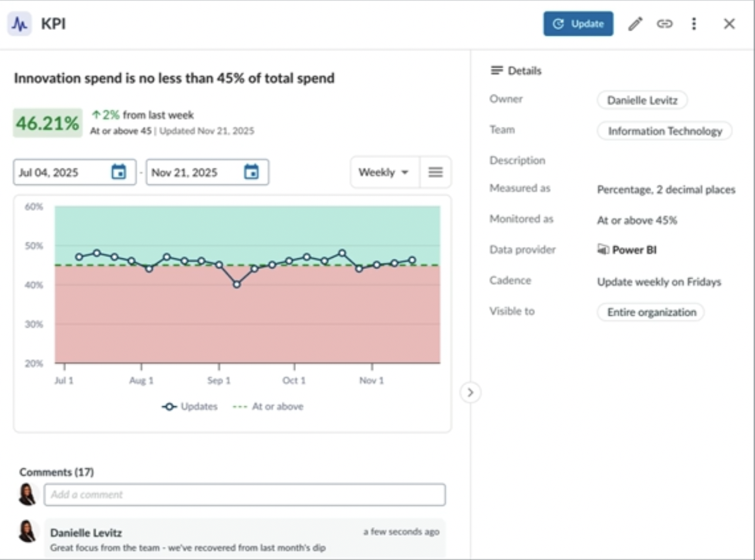Click the copy link icon
The width and height of the screenshot is (755, 560).
(x=665, y=24)
